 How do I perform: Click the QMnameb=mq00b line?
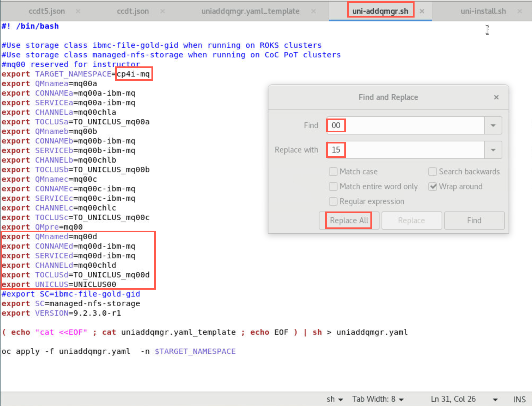[x=49, y=131]
